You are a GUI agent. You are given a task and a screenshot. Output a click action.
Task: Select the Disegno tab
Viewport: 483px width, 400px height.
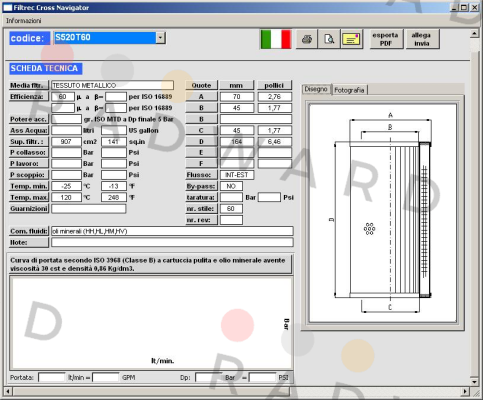click(316, 89)
